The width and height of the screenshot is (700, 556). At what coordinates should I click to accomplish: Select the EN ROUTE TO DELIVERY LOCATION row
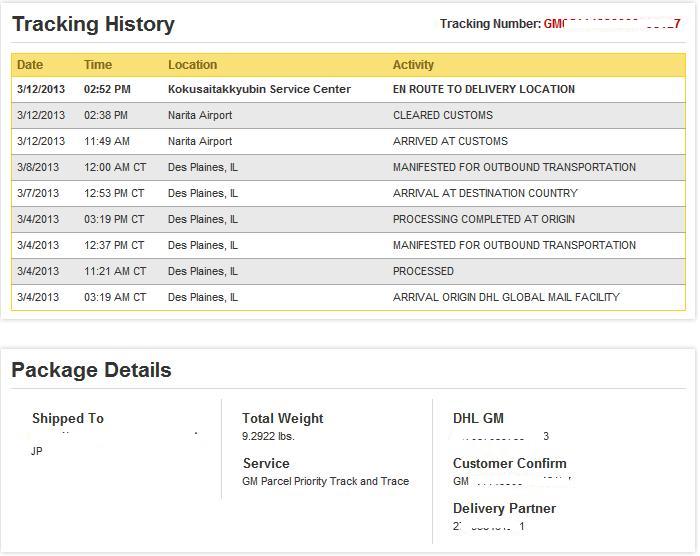483,89
